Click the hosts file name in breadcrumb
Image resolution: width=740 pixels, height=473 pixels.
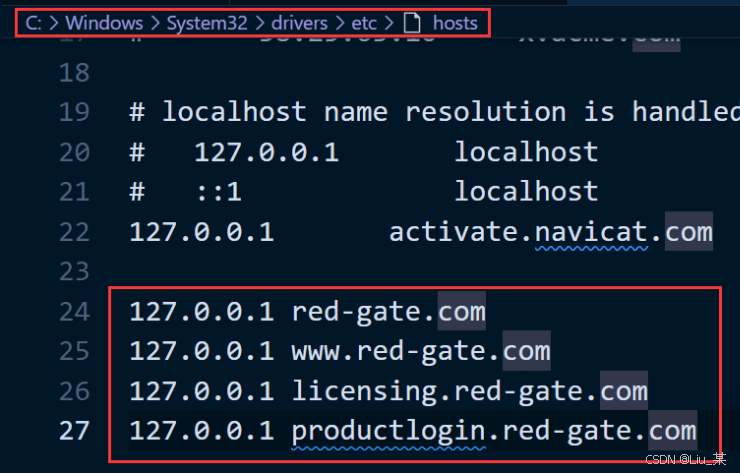455,22
